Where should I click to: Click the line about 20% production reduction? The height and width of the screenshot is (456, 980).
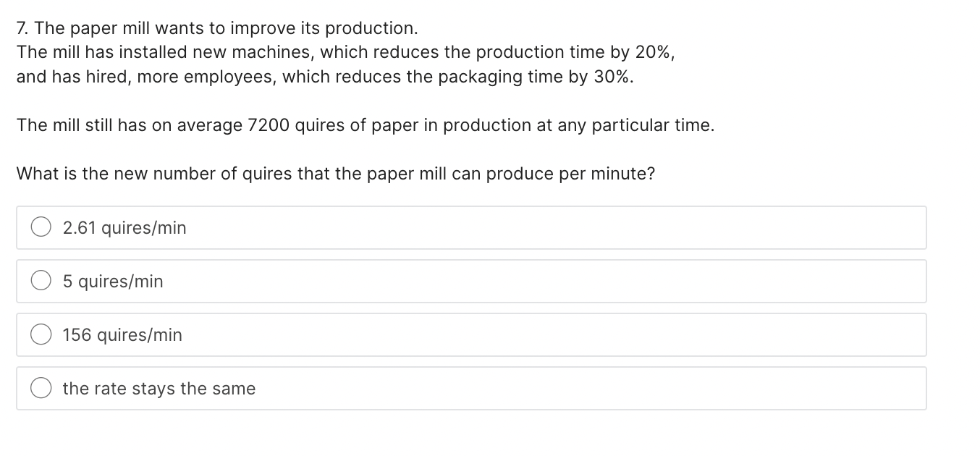345,52
